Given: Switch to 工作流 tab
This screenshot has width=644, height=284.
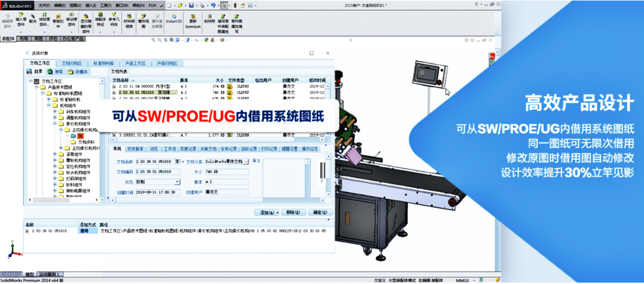Looking at the screenshot, I should (170, 149).
